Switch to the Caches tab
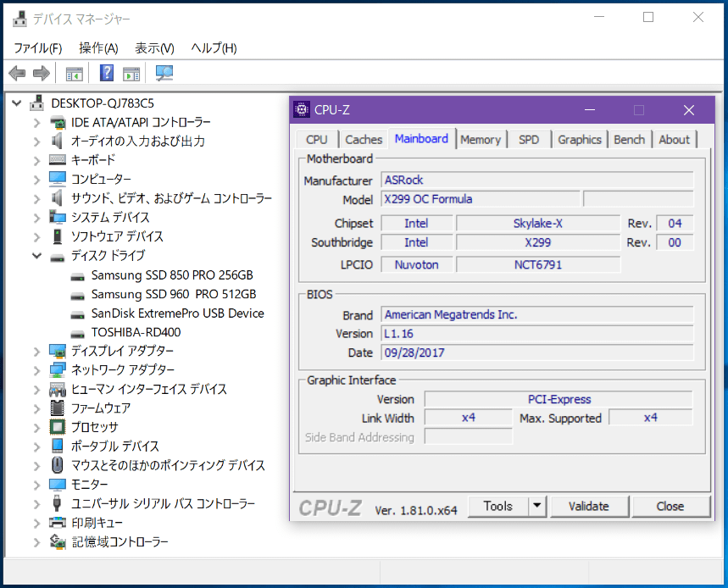The width and height of the screenshot is (728, 588). coord(364,140)
